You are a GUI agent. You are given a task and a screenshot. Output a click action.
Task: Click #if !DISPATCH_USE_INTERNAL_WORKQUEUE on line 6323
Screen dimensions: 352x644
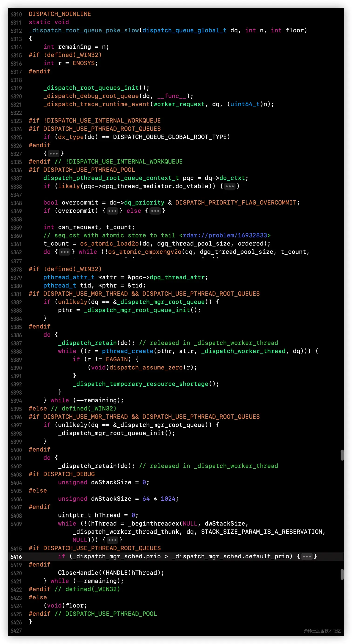(95, 121)
